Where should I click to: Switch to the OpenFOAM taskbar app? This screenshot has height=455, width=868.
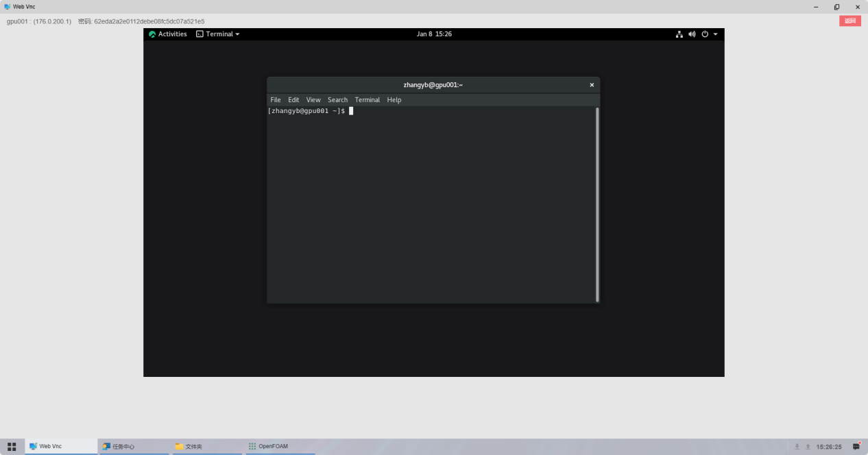pyautogui.click(x=272, y=447)
